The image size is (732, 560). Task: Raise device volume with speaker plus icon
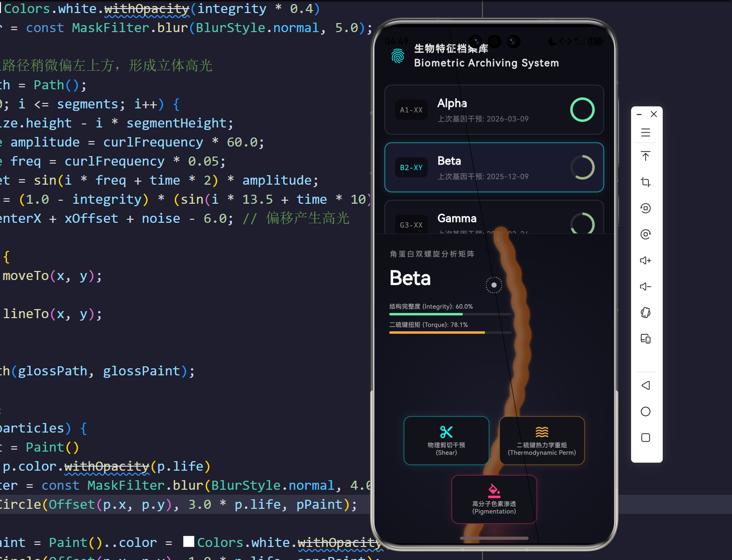(x=646, y=260)
